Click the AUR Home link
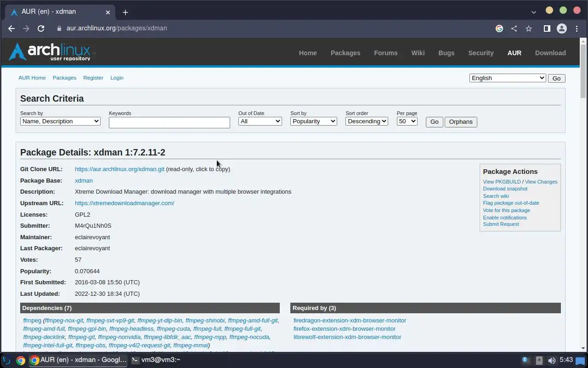The image size is (588, 368). point(32,78)
